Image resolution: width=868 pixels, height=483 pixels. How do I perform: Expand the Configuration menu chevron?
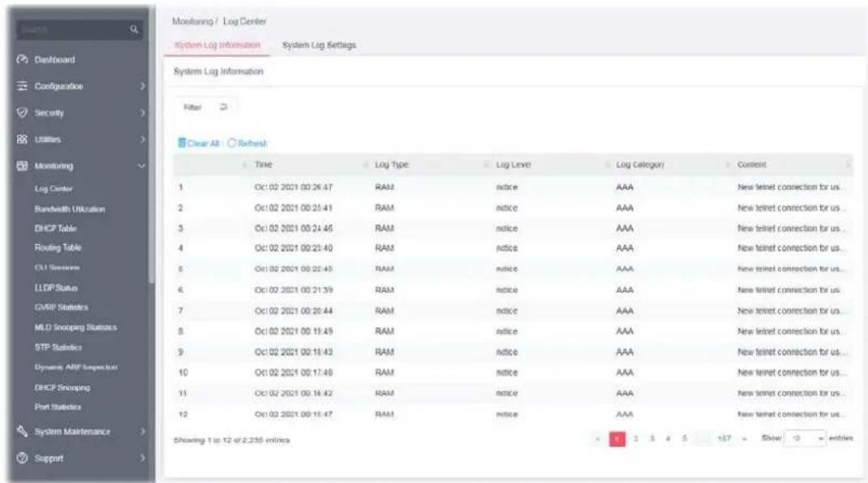[x=142, y=86]
